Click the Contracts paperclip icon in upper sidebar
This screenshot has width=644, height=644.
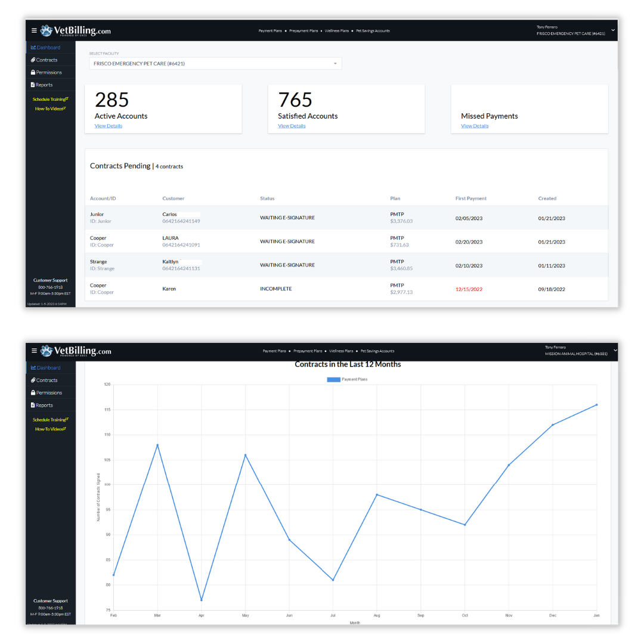[x=33, y=60]
